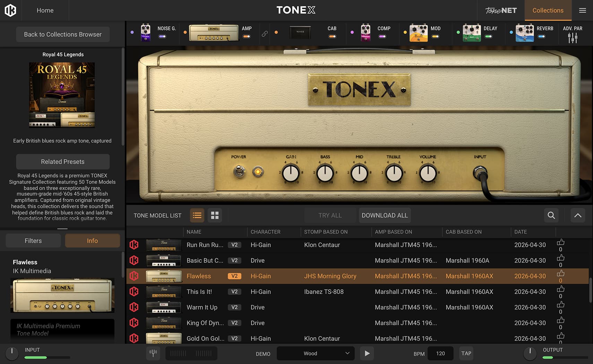Image resolution: width=593 pixels, height=364 pixels.
Task: Open the tuner icon in bottom bar
Action: [153, 353]
